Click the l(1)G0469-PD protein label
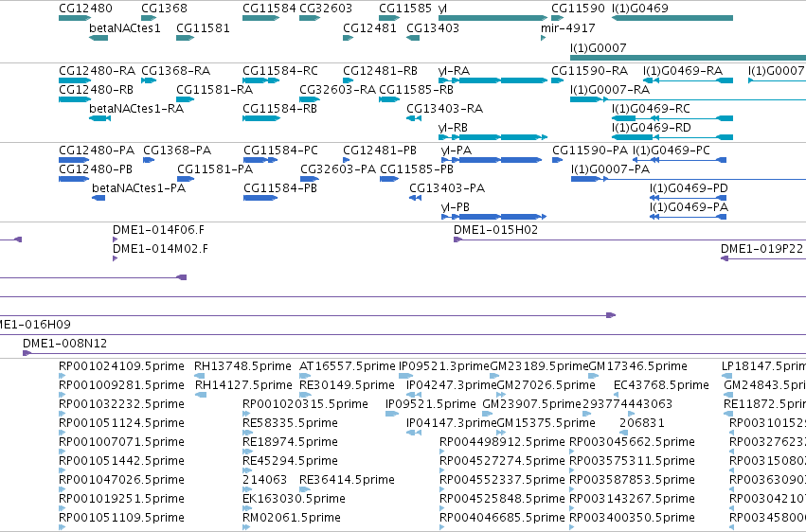This screenshot has height=532, width=806. (x=689, y=188)
